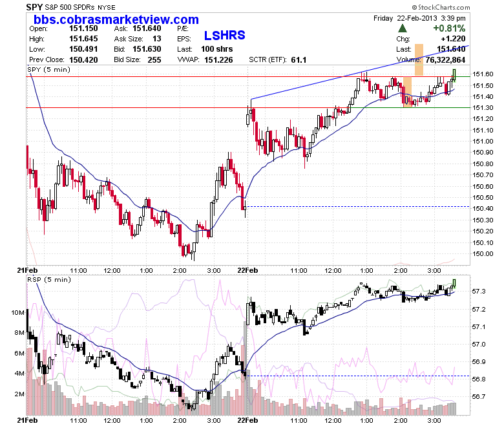Click the Volume 76,322,864 value
Viewport: 504px width, 426px height.
click(x=445, y=60)
